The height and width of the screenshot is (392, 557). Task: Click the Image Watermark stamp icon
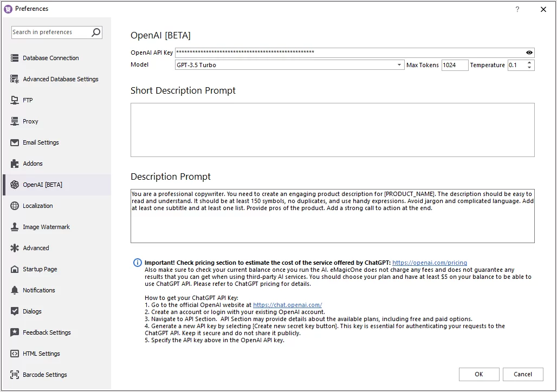coord(15,227)
